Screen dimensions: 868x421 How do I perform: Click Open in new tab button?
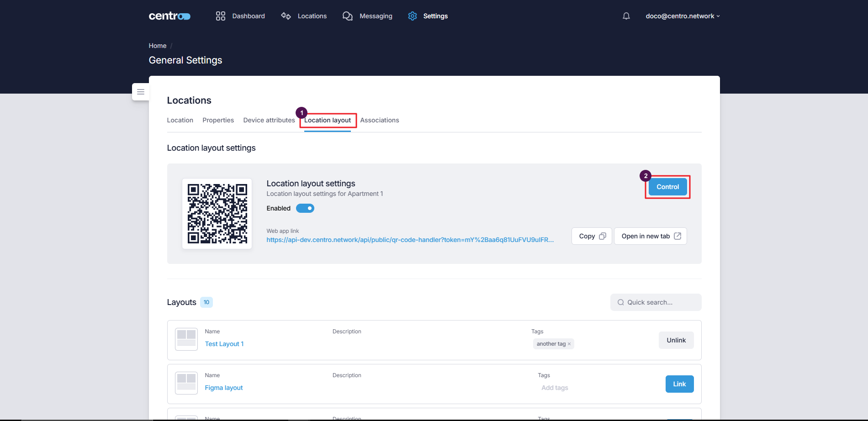tap(651, 236)
